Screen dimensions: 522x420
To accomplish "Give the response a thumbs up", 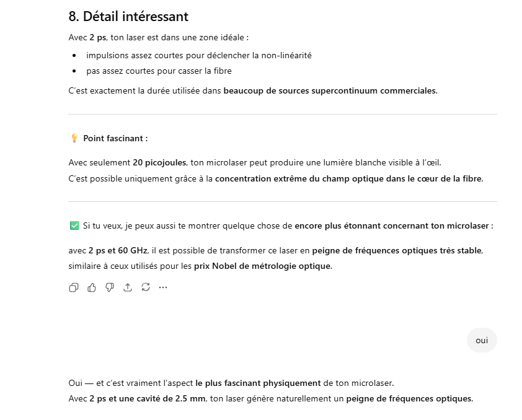I will pyautogui.click(x=92, y=287).
